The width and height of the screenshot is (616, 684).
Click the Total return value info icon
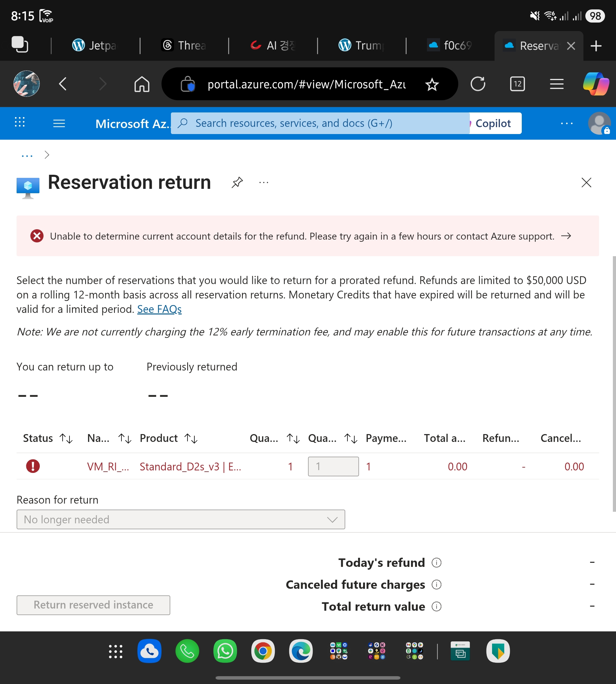436,606
